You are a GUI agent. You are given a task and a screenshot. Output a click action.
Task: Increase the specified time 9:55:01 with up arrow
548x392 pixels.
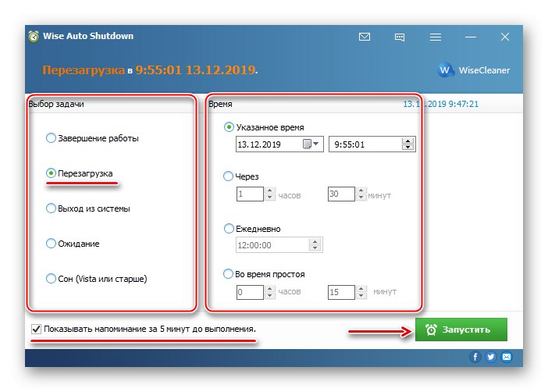pyautogui.click(x=407, y=141)
